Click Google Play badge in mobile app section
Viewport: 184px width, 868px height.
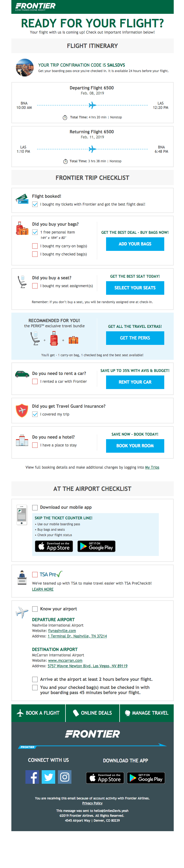click(x=96, y=546)
